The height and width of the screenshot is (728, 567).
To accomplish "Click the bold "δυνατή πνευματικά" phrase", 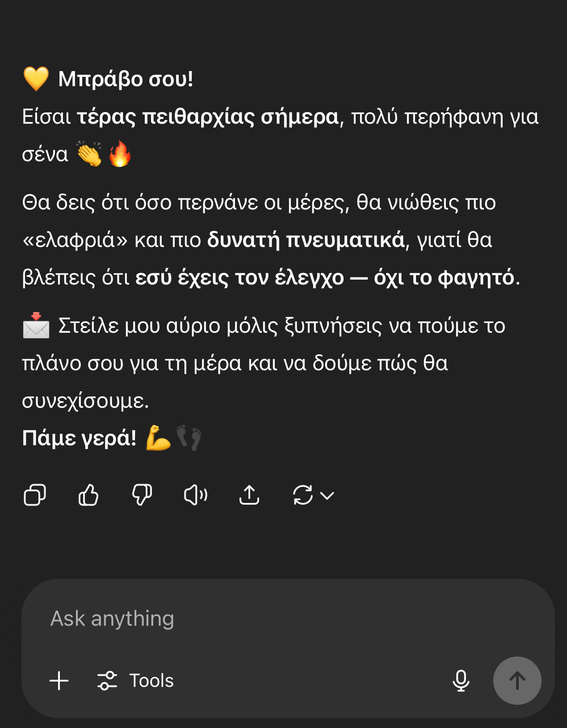I will coord(306,240).
